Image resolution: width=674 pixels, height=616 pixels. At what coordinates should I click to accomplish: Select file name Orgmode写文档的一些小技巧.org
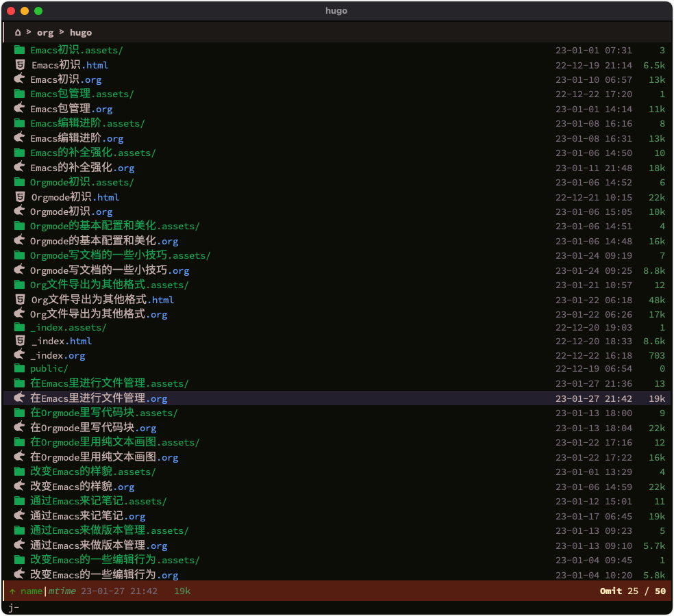110,270
